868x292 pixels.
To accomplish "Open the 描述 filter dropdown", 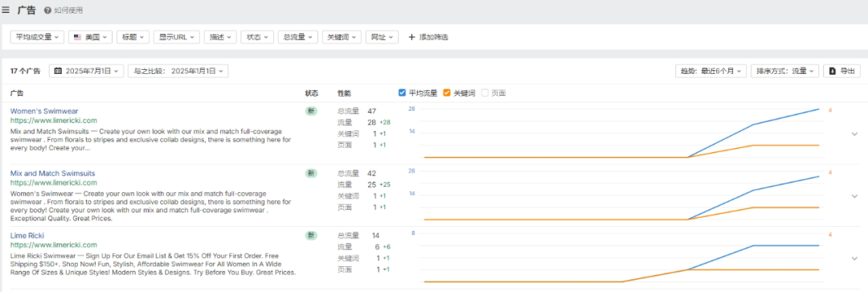I will coord(219,37).
